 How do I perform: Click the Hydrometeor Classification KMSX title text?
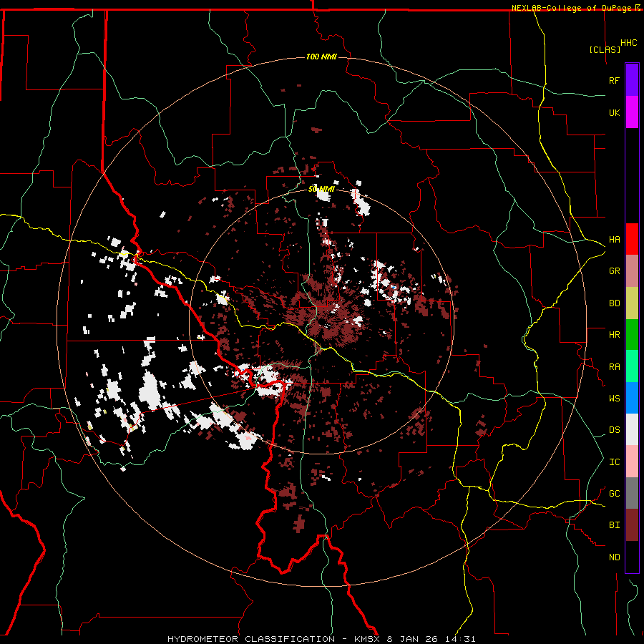tap(321, 639)
